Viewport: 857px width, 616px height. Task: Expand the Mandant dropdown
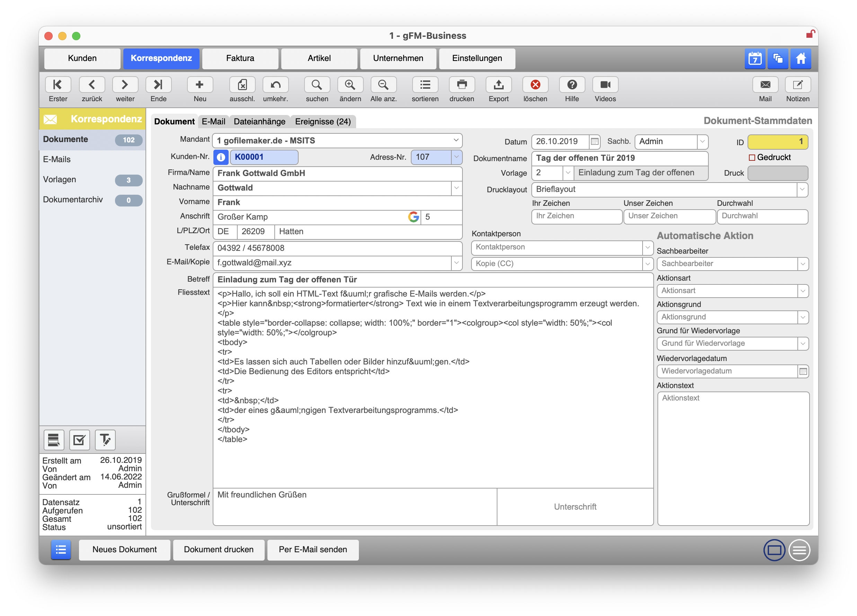(456, 141)
